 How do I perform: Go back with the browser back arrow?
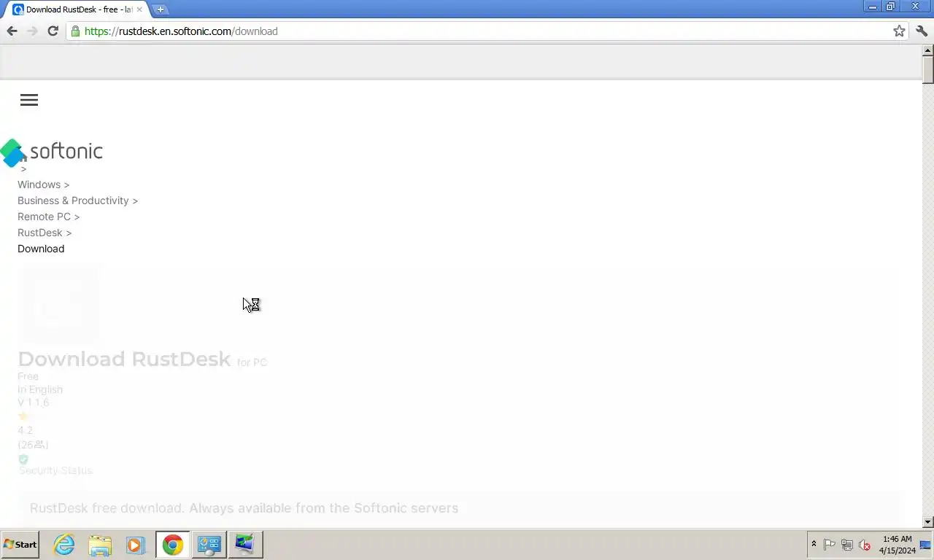(x=12, y=31)
